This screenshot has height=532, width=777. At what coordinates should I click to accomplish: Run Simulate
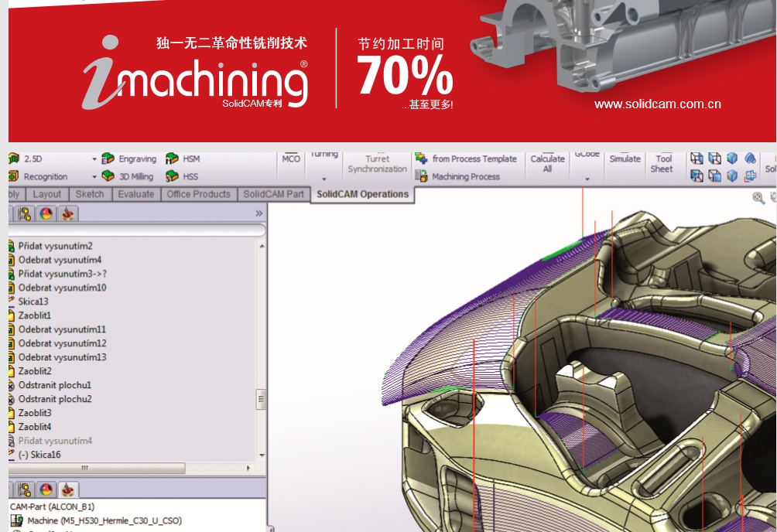coord(625,159)
